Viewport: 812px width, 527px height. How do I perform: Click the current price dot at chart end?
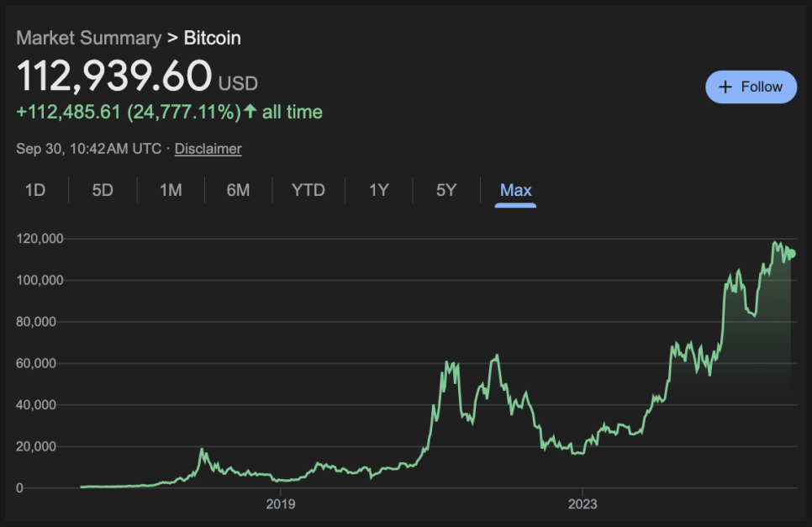(791, 254)
